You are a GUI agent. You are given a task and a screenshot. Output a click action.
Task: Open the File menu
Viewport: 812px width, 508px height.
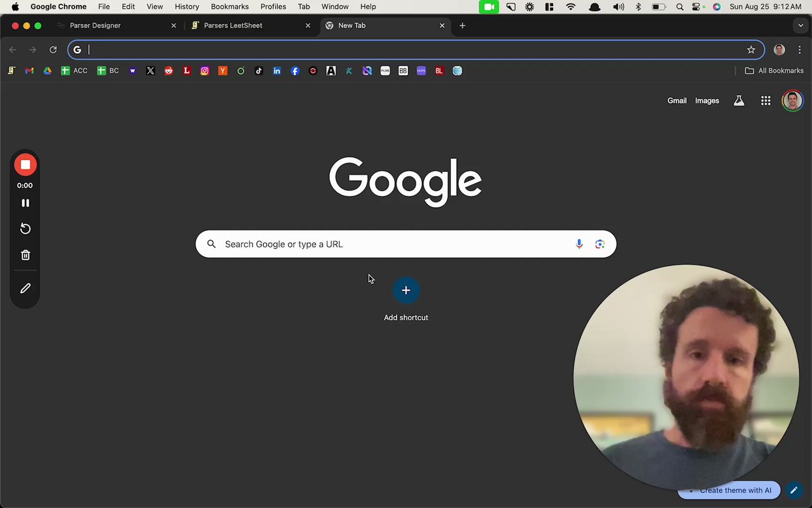point(104,6)
